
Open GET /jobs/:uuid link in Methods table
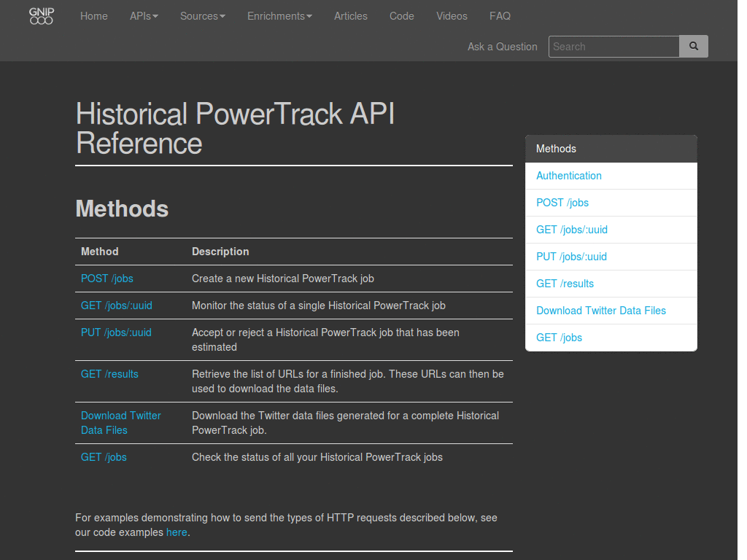point(117,306)
